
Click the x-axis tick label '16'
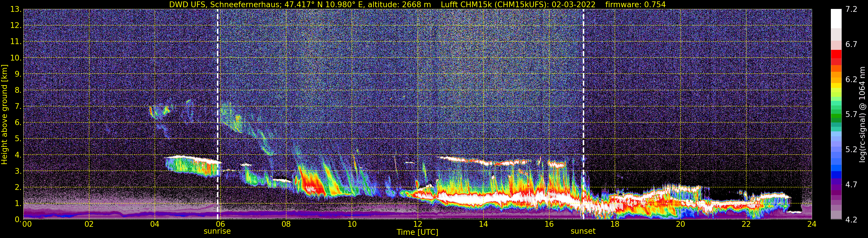pos(549,224)
